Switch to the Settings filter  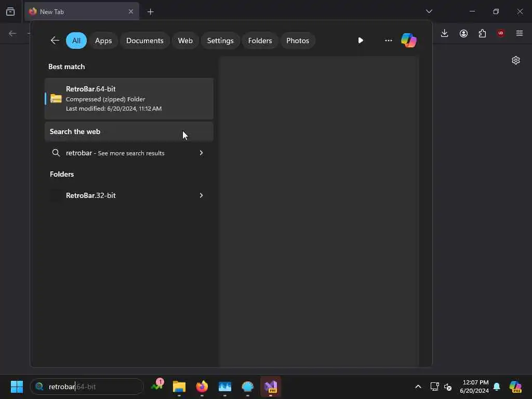[220, 41]
